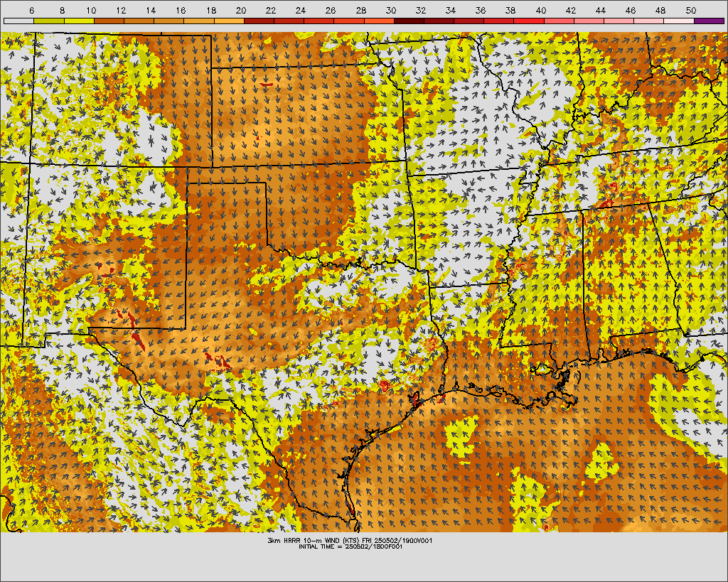728x582 pixels.
Task: Click the near-white 48–50 knots swatch
Action: [x=679, y=21]
